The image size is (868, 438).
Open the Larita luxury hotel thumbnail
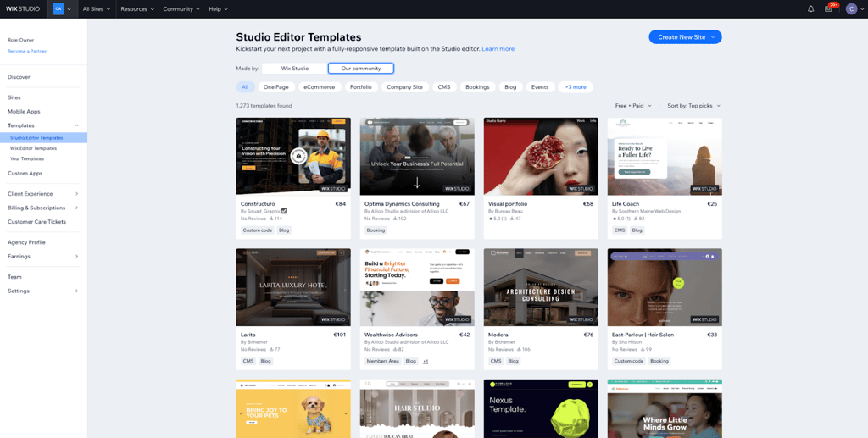[293, 287]
